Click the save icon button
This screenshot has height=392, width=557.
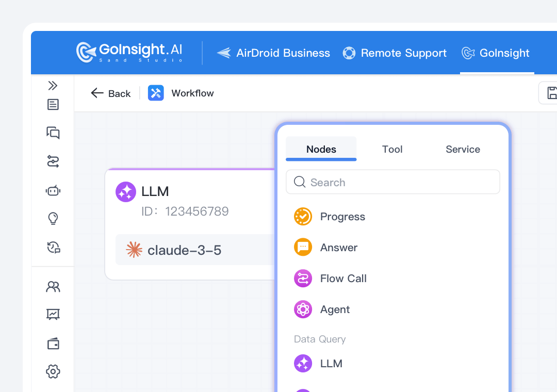(x=551, y=93)
